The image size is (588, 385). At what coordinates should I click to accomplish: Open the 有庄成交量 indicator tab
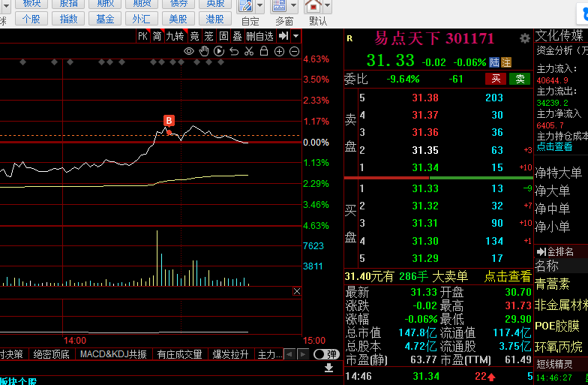(180, 354)
